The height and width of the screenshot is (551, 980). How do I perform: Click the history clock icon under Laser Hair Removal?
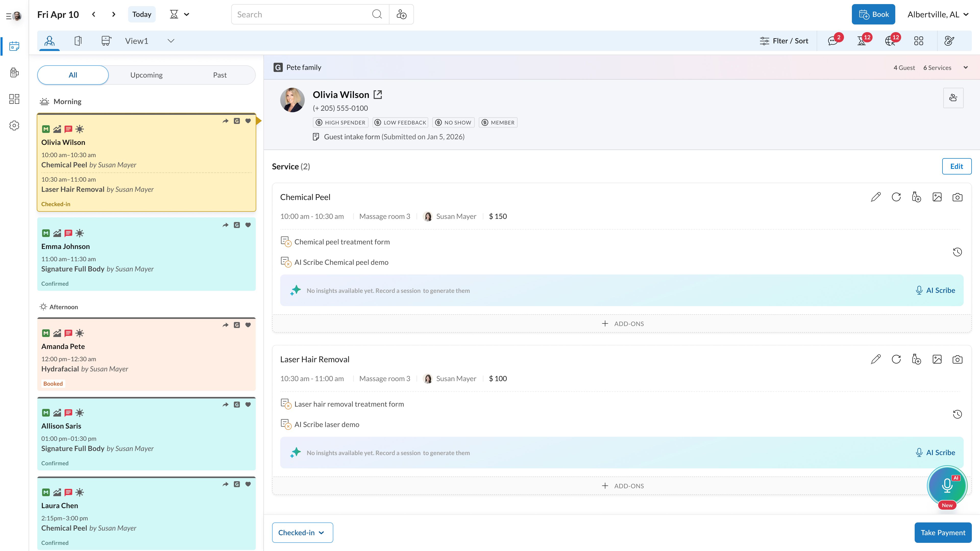[957, 414]
